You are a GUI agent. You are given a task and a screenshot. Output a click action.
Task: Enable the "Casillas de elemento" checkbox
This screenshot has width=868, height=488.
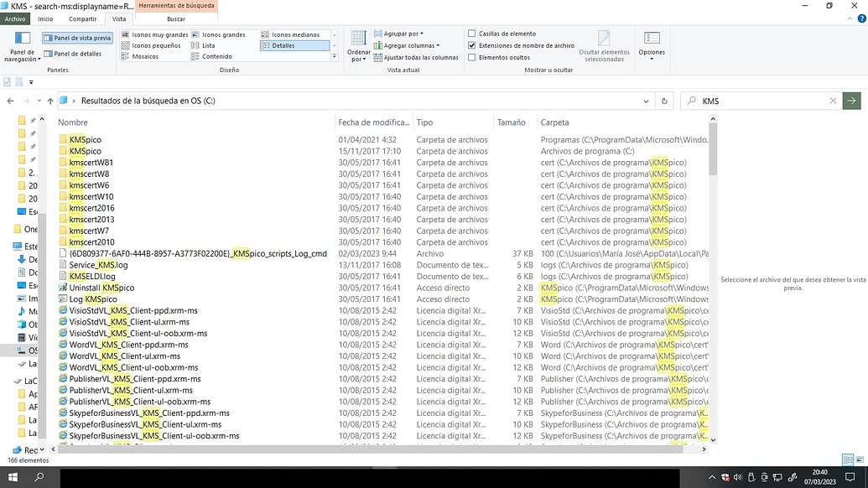point(474,34)
